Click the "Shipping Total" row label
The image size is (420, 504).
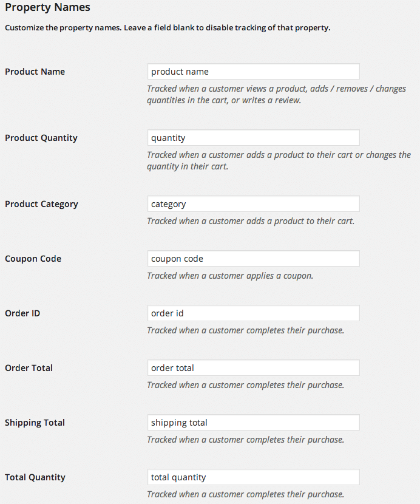pyautogui.click(x=35, y=423)
